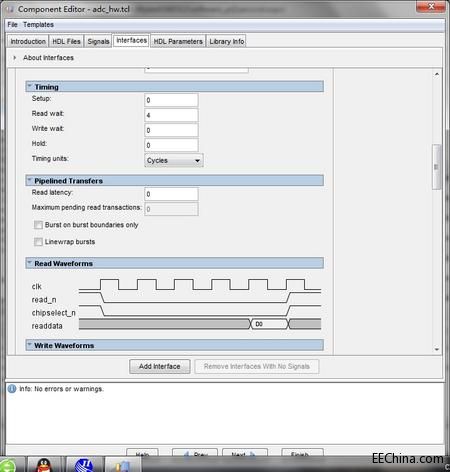The image size is (450, 472).
Task: Click the QQ penguin taskbar icon
Action: tap(43, 465)
